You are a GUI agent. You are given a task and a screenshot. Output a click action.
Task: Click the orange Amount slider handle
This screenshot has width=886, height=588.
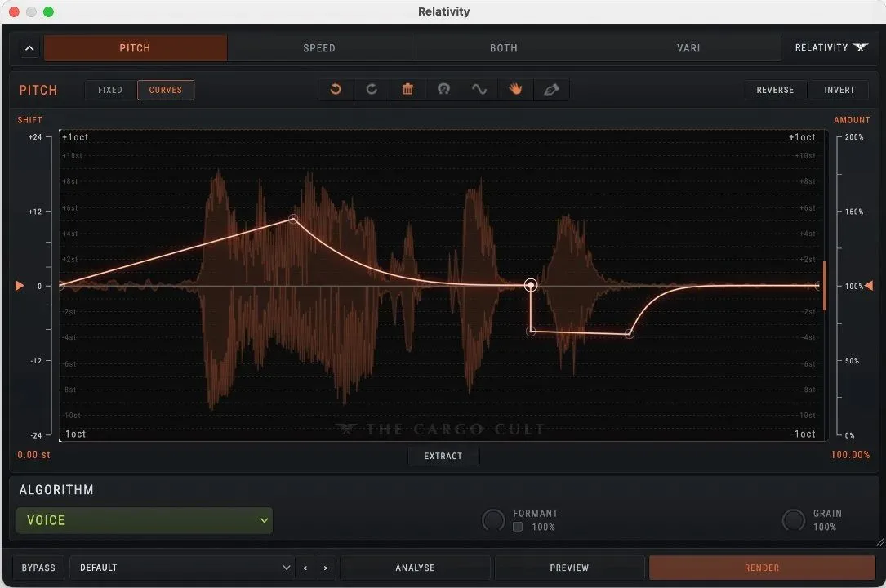pyautogui.click(x=825, y=286)
